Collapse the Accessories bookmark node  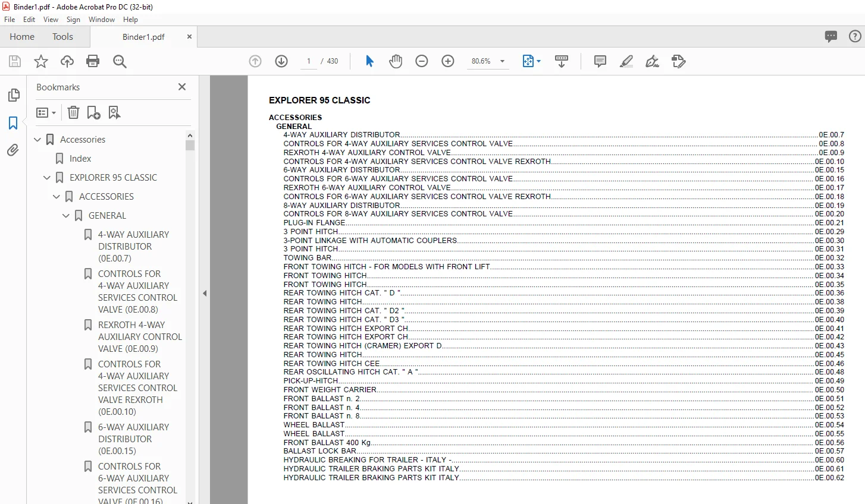point(37,140)
